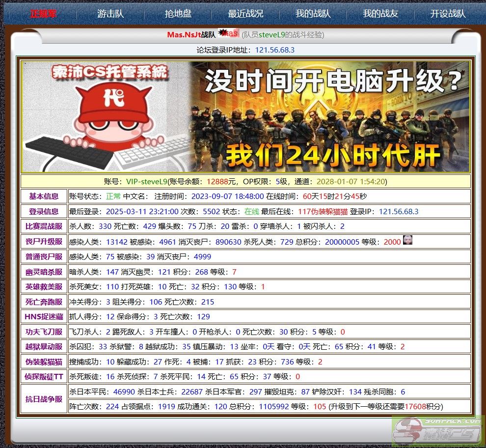
Task: Open 我的战队 from the navigation bar
Action: tap(313, 14)
